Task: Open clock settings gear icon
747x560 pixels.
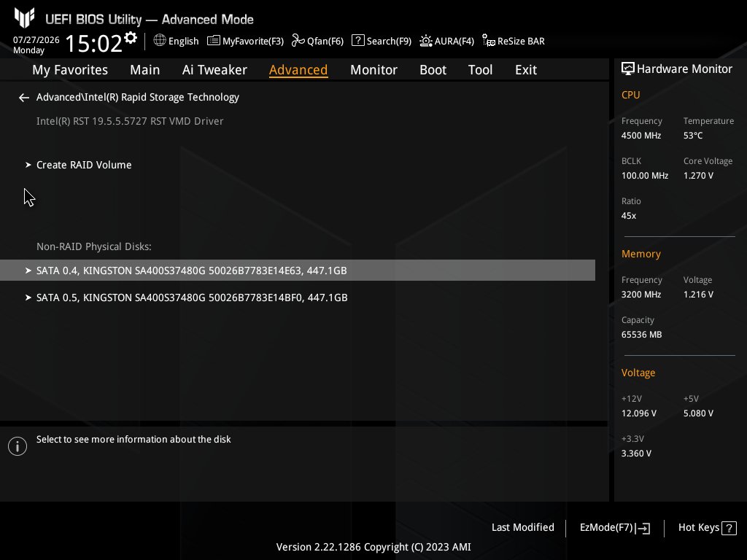Action: pyautogui.click(x=131, y=38)
